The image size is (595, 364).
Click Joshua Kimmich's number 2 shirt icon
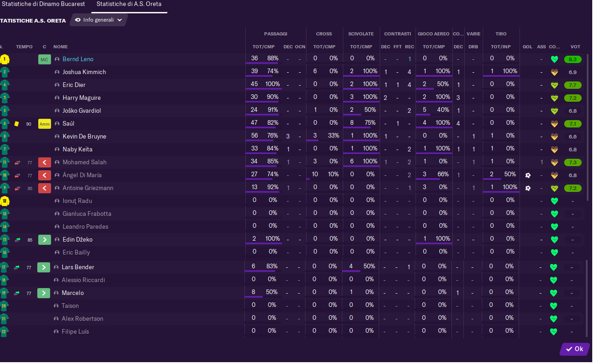point(5,72)
